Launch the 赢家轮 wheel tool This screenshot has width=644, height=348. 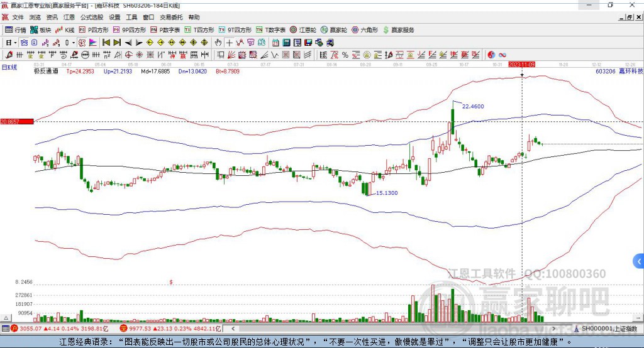[x=334, y=30]
